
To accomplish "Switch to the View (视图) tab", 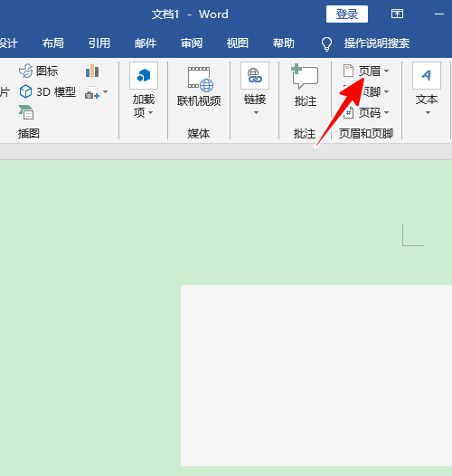I will point(238,43).
